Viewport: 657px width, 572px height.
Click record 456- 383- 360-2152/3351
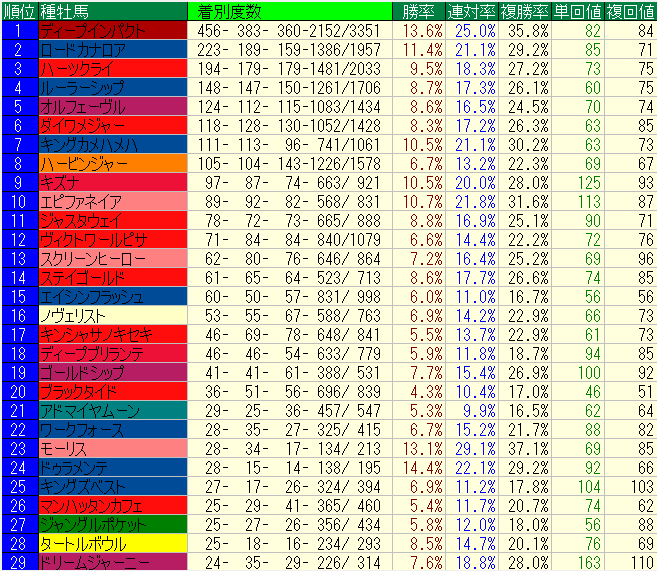(290, 31)
